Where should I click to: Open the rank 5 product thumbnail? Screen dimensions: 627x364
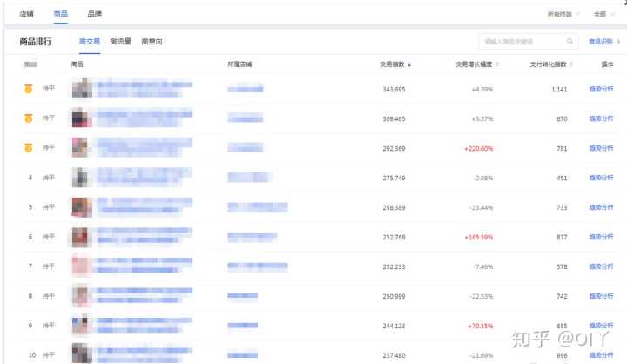(x=82, y=207)
